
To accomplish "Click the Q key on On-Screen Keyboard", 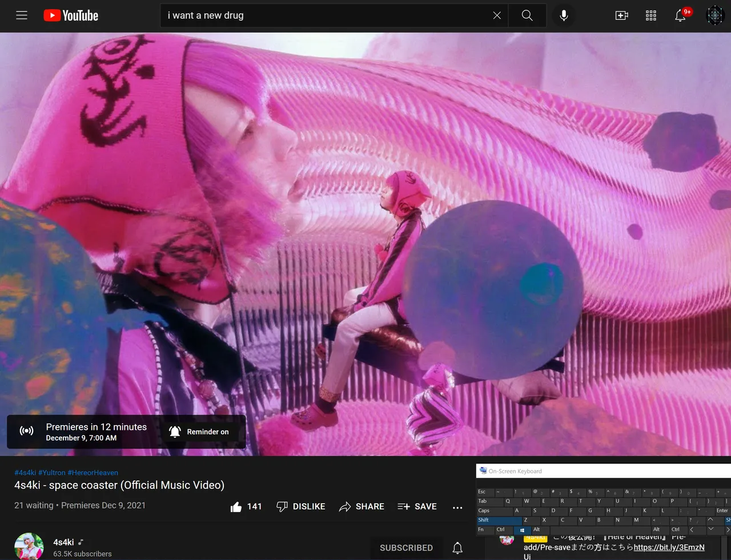I will click(513, 502).
